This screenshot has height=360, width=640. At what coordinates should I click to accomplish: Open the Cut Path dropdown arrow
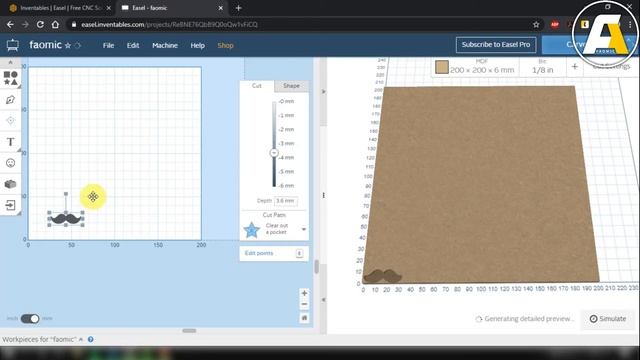(x=304, y=229)
